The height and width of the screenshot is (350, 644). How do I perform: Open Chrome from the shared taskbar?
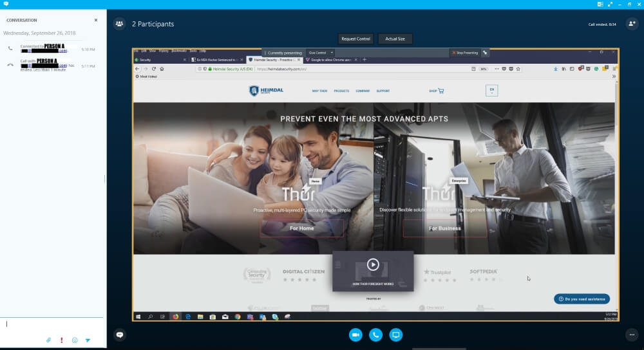(238, 317)
